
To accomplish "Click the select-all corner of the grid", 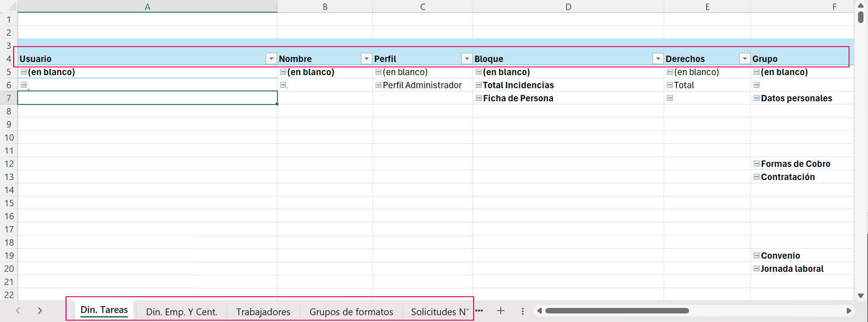I will pyautogui.click(x=9, y=6).
